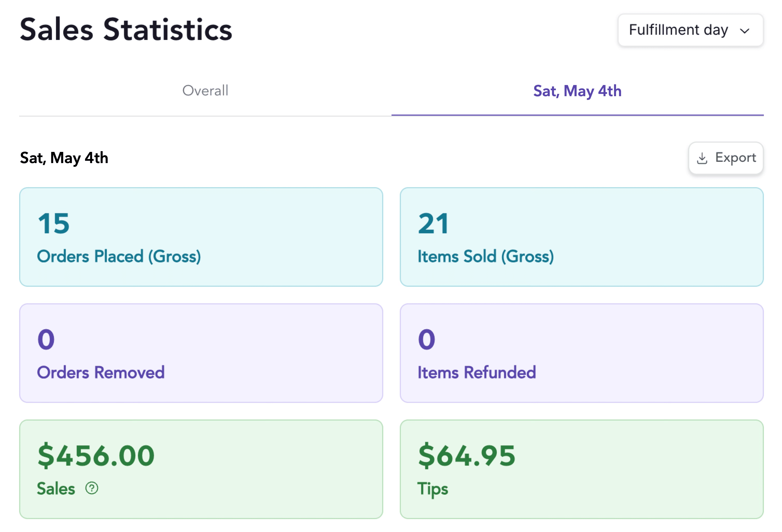
Task: Click the chevron arrow on the Fulfillment day dropdown
Action: click(745, 31)
